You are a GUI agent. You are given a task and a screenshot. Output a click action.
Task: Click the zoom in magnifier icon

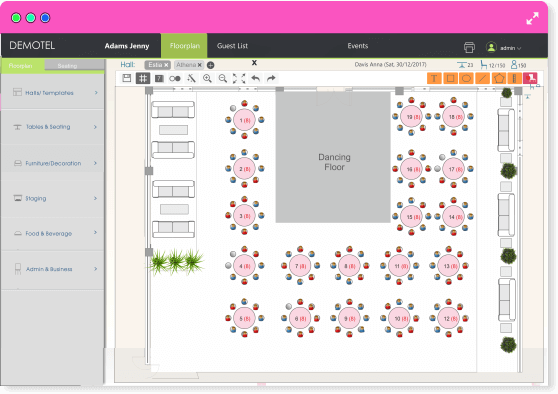point(207,78)
